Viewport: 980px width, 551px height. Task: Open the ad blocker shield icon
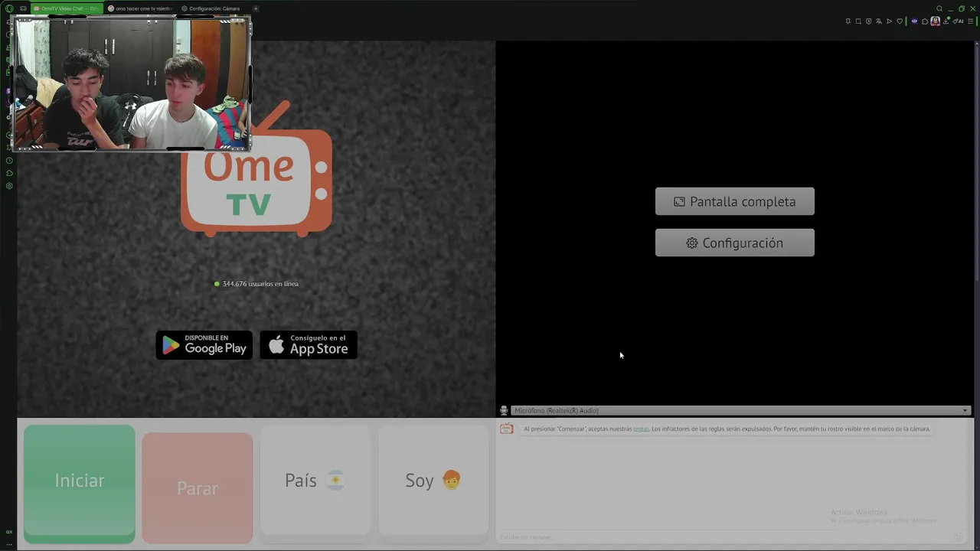pyautogui.click(x=868, y=21)
